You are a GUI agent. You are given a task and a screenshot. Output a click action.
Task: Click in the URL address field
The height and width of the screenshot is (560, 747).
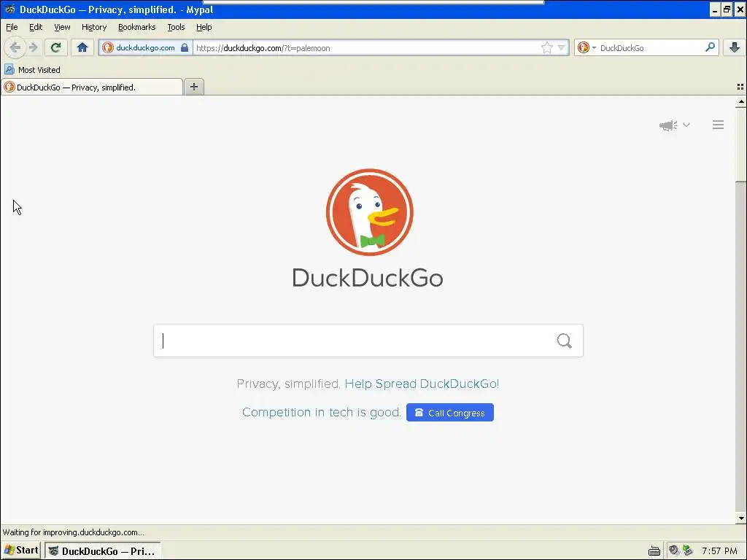pos(367,47)
